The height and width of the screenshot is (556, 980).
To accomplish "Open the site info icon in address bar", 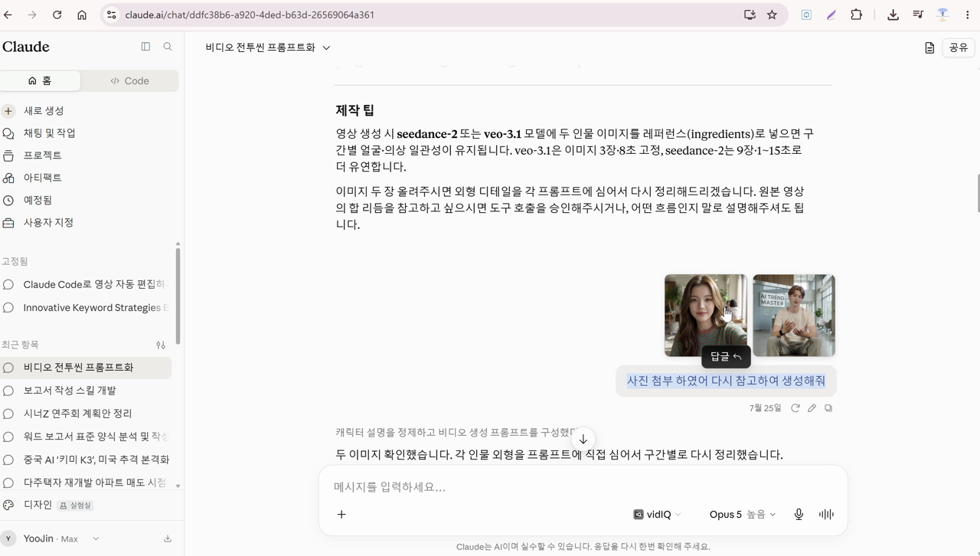I will click(112, 15).
